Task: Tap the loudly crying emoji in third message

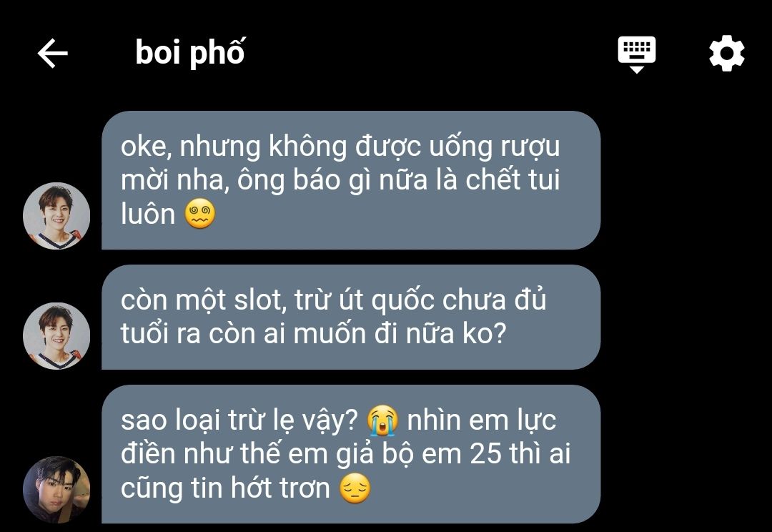Action: (x=382, y=420)
